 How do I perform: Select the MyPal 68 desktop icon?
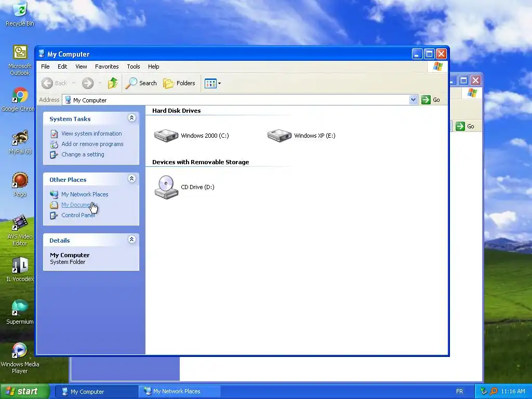pyautogui.click(x=20, y=142)
